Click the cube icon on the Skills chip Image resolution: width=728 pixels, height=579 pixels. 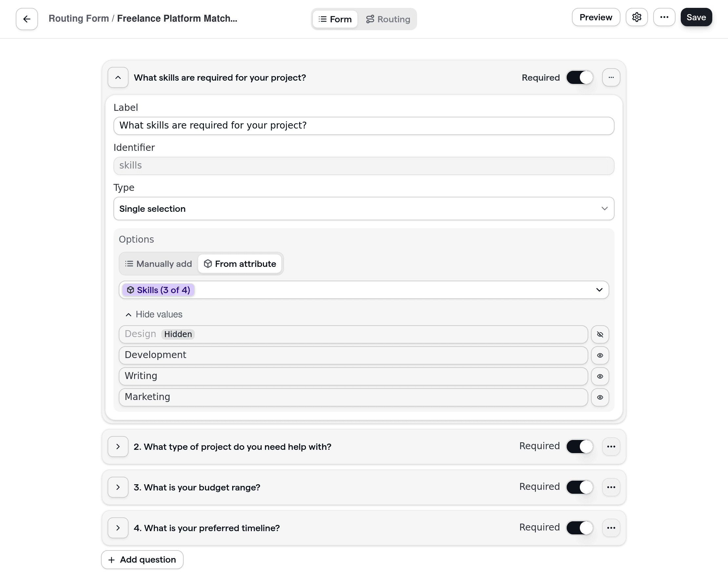click(130, 290)
